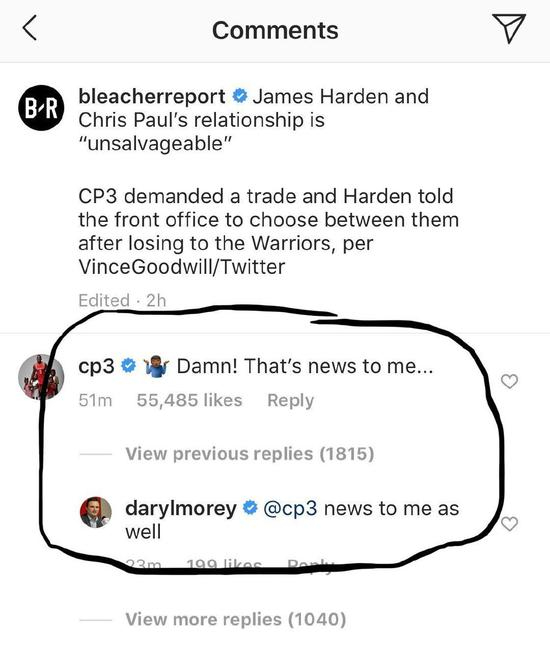Open the share paper-plane icon
550x648 pixels.
pyautogui.click(x=509, y=28)
